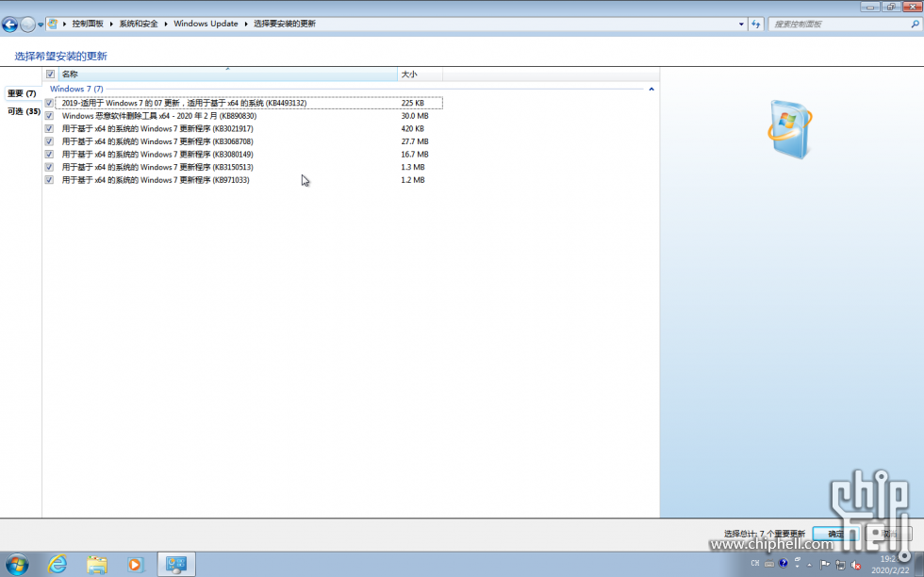Viewport: 924px width, 577px height.
Task: Click the 30.0 MB size cell
Action: tap(415, 116)
